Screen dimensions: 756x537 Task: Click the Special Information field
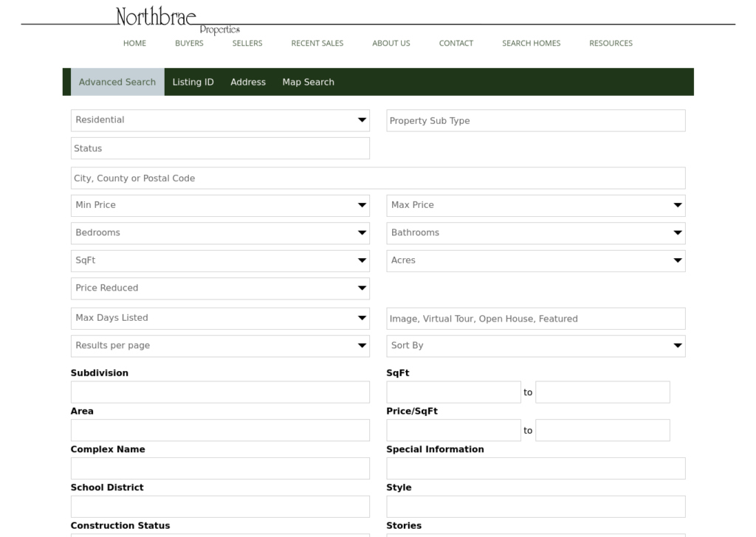tap(536, 468)
